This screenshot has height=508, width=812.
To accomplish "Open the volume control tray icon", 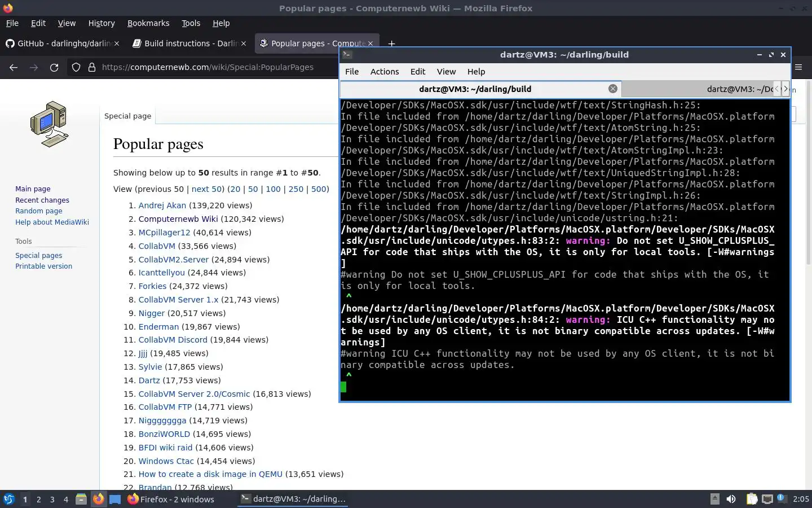I will [x=731, y=499].
